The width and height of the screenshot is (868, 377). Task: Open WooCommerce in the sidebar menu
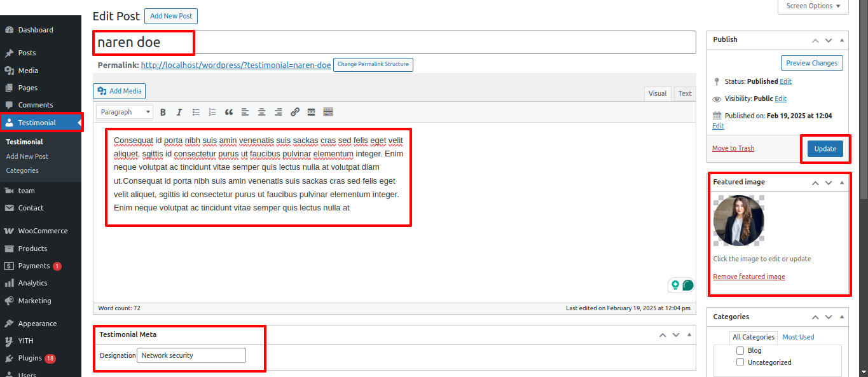pos(42,231)
